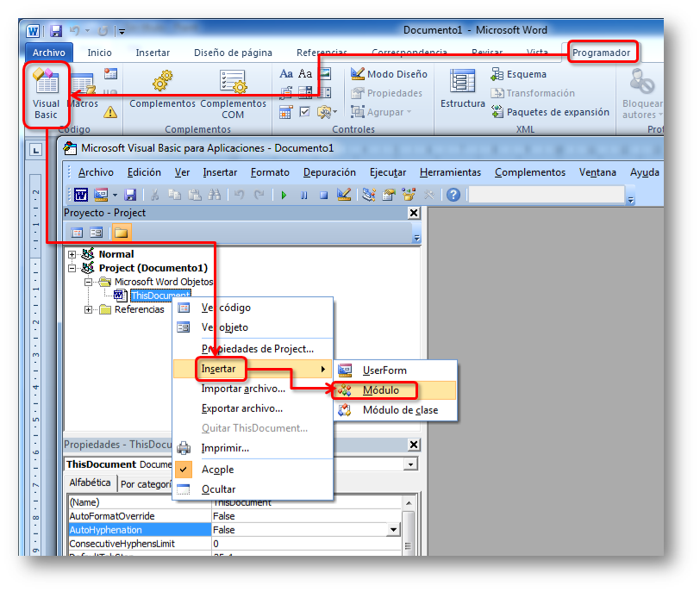
Task: Open the Toolbox icon in VBA toolbar
Action: point(429,195)
